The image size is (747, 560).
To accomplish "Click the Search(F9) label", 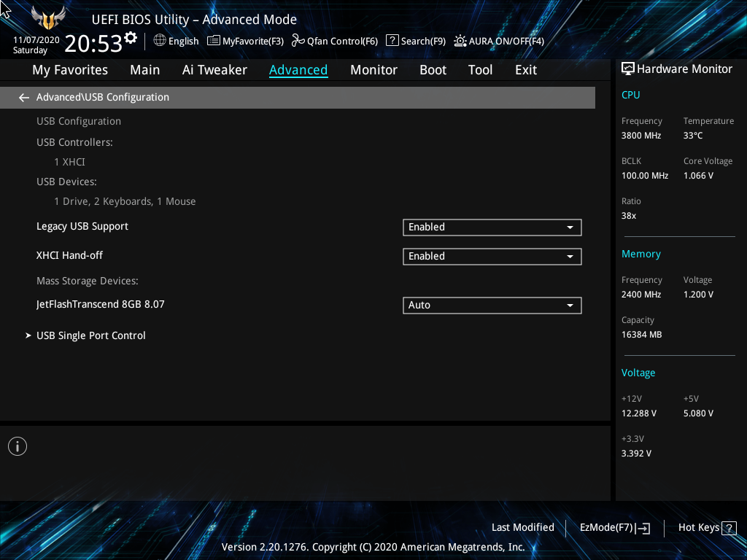I will [423, 42].
